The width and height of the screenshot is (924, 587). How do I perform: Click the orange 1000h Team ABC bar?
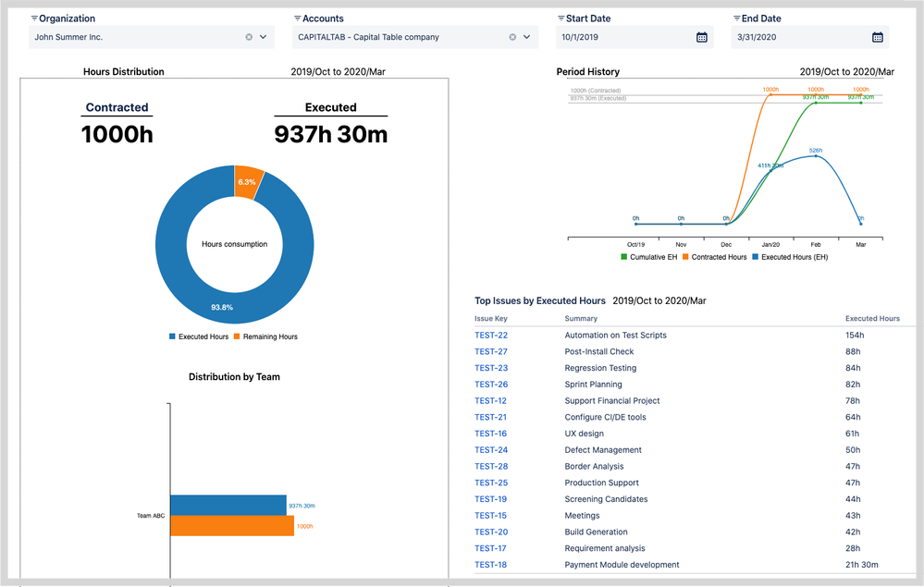point(232,526)
